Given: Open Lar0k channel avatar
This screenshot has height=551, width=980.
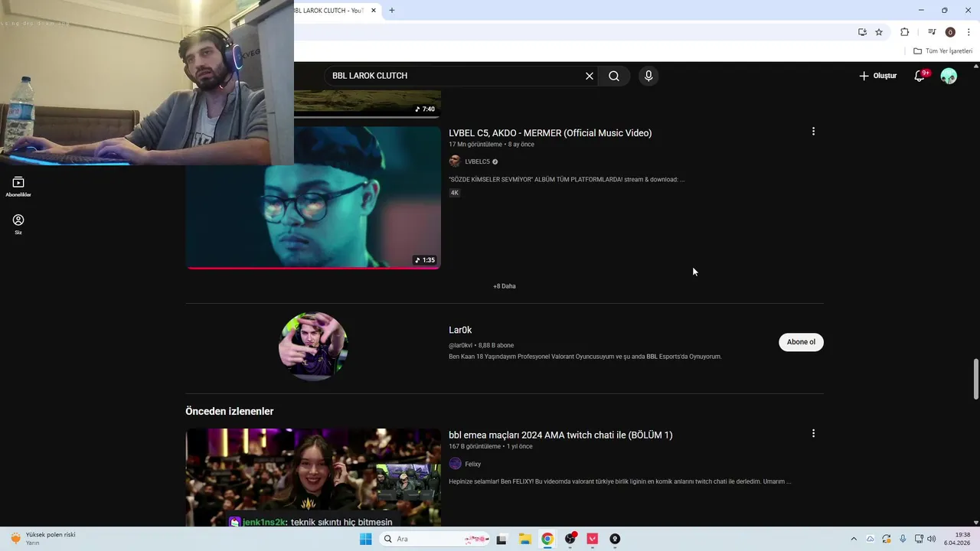Looking at the screenshot, I should (313, 347).
